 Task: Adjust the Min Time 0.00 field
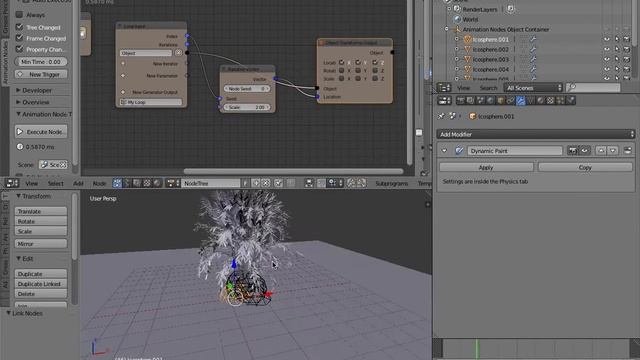pyautogui.click(x=41, y=62)
